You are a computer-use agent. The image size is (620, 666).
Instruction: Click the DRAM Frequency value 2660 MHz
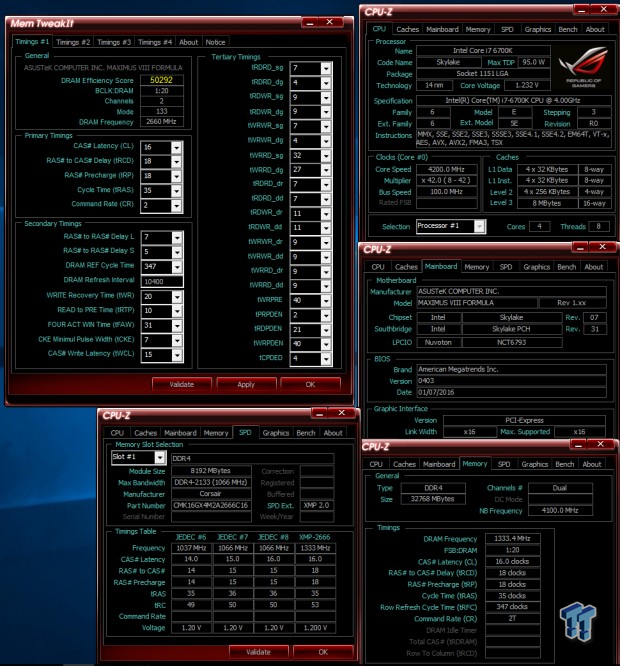click(162, 121)
